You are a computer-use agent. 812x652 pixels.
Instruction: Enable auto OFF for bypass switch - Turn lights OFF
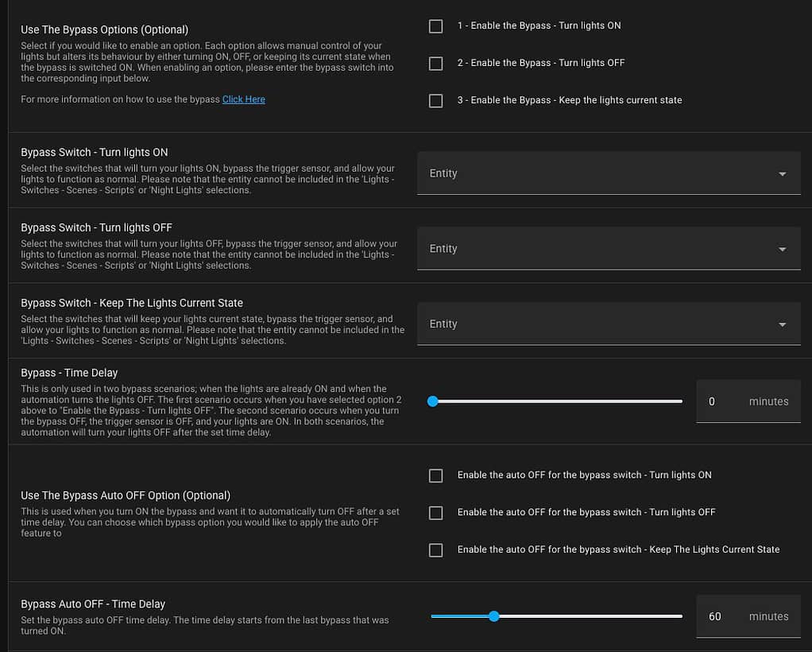[x=435, y=513]
